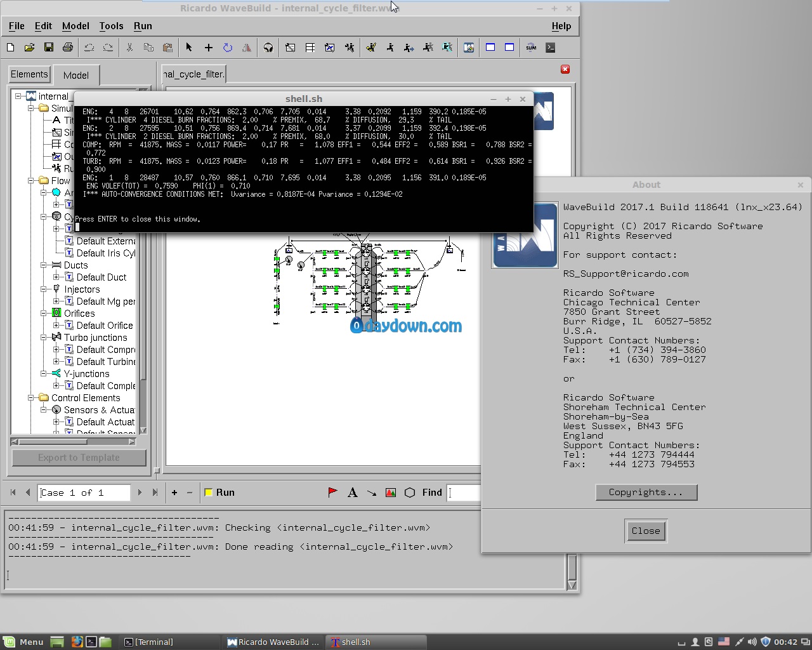
Task: Click the Copy toolbar icon
Action: tap(148, 48)
